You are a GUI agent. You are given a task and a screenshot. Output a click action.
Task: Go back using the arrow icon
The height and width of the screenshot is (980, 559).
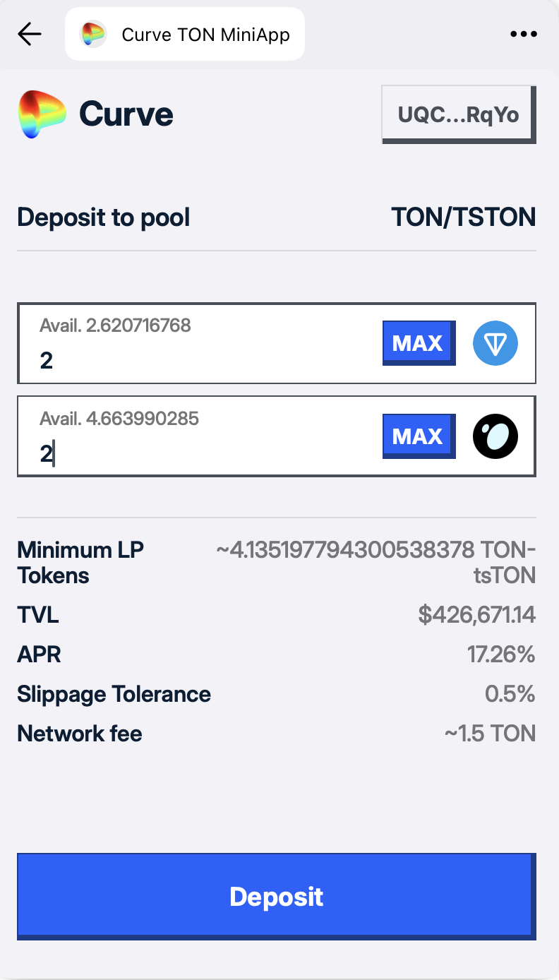coord(30,34)
